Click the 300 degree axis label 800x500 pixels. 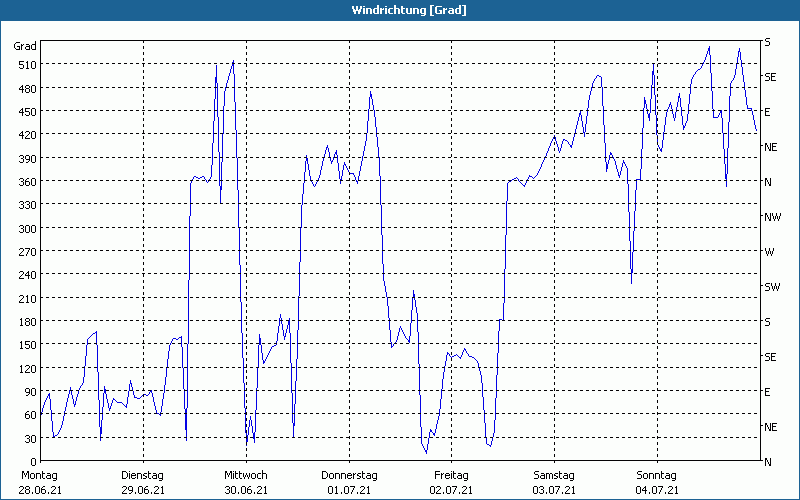click(x=28, y=229)
